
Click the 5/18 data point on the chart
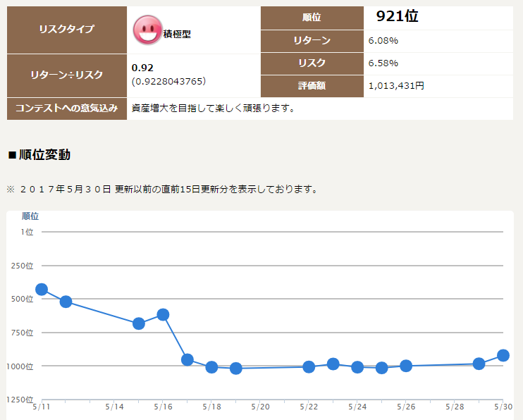point(211,367)
